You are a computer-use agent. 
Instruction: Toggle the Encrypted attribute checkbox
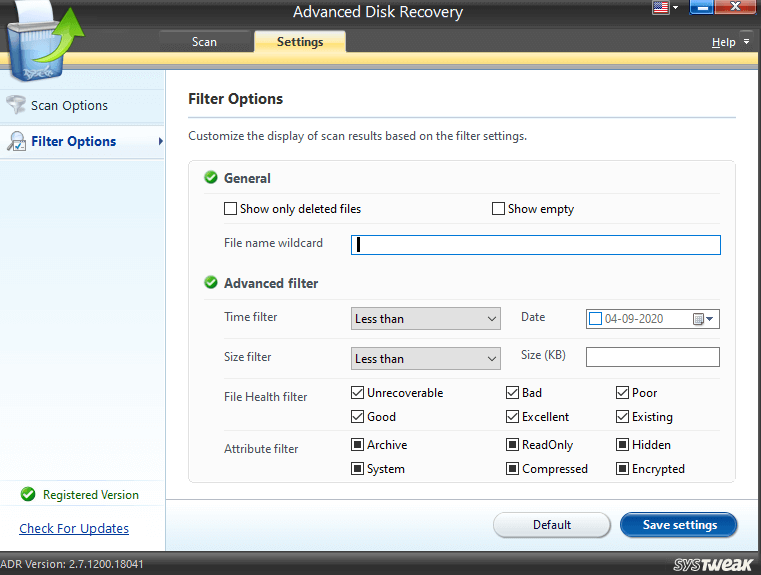click(x=622, y=469)
